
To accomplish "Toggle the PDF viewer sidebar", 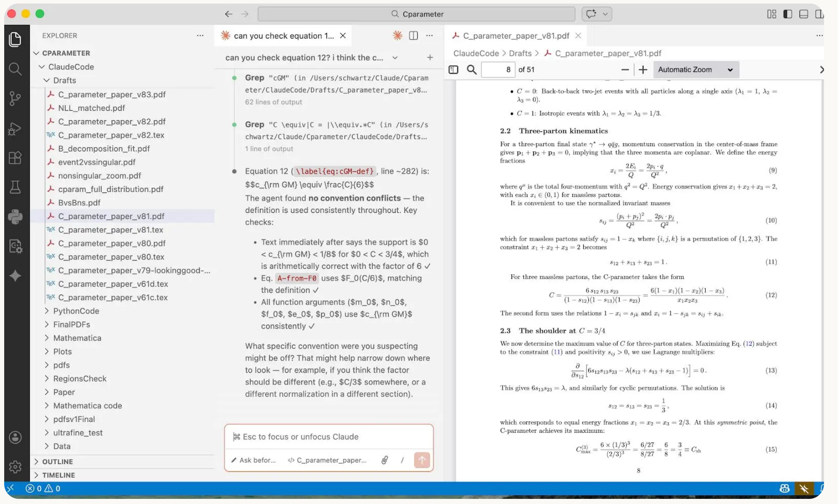I will pyautogui.click(x=453, y=70).
